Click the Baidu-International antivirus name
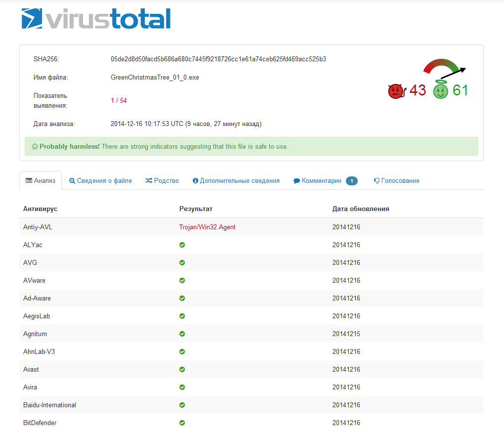Screen dimensions: 504x431 click(49, 405)
